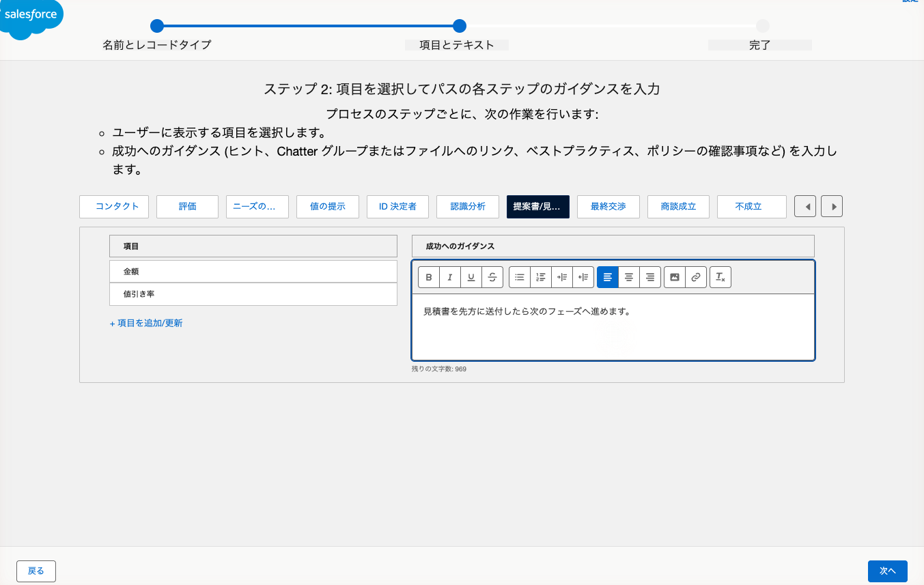Select the ニーズの... step tab
The image size is (924, 585).
[257, 207]
